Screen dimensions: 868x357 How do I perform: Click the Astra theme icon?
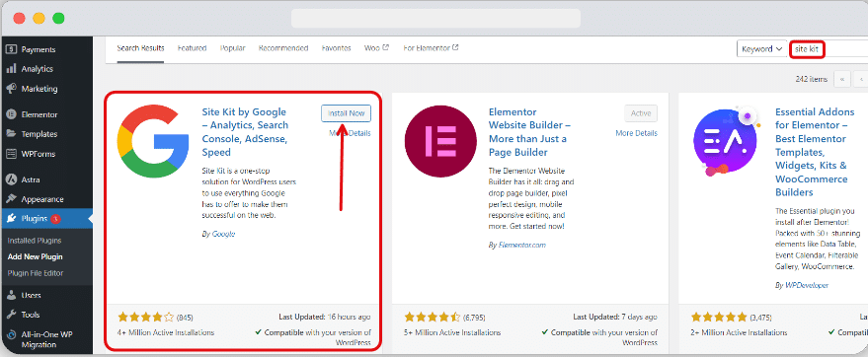click(x=11, y=179)
